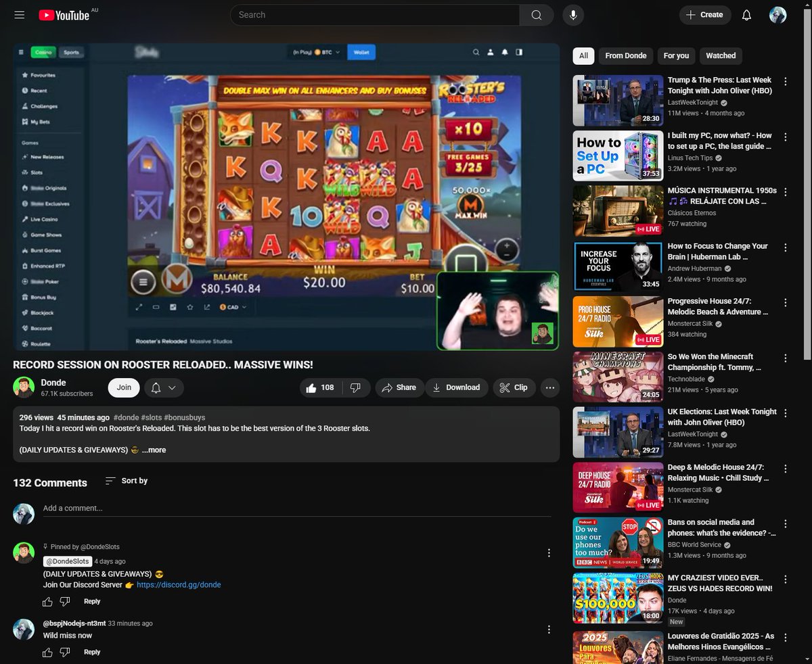Open more actions ellipsis under video

550,387
